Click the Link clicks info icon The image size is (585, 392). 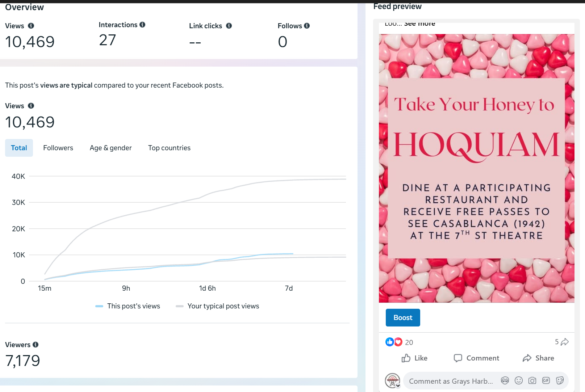click(x=229, y=26)
